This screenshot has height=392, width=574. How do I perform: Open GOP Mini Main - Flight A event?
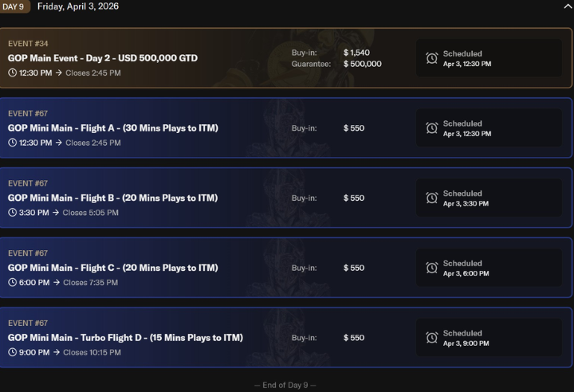112,128
